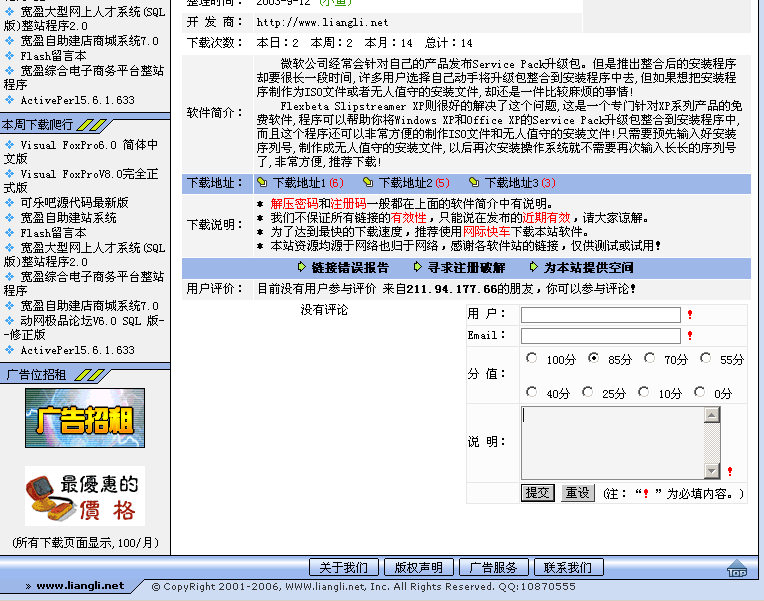
Task: Click into the 用户 name input field
Action: coord(600,314)
